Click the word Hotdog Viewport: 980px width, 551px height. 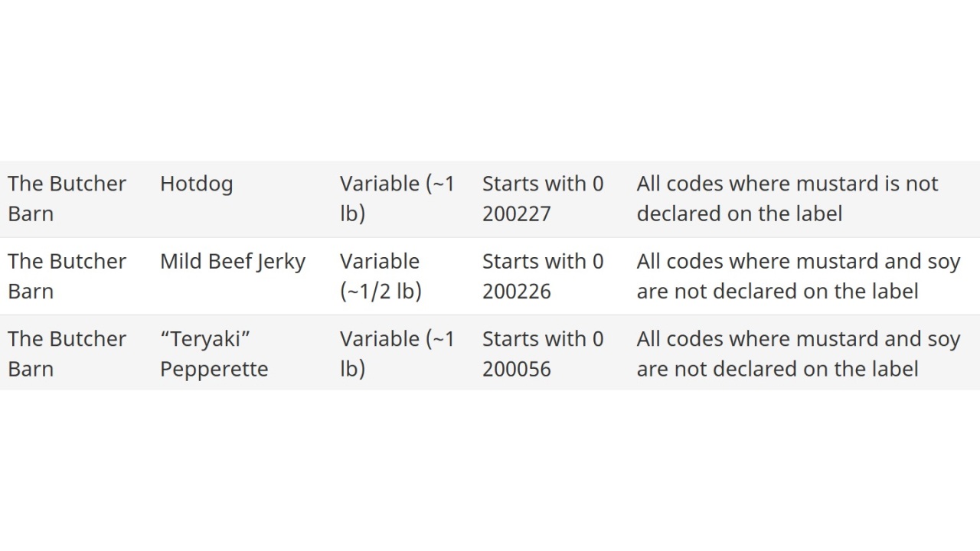(x=196, y=184)
